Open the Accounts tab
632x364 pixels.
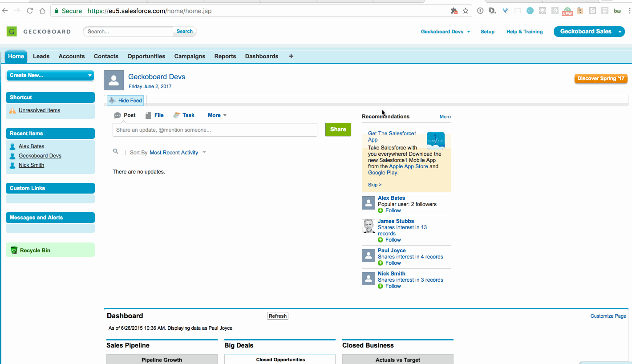[x=72, y=57]
